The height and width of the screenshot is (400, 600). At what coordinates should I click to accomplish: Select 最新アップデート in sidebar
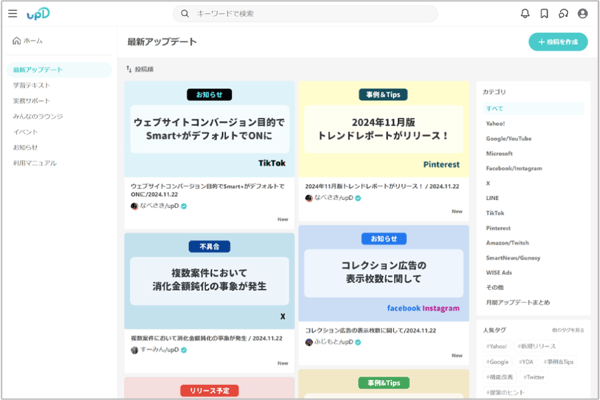coord(59,70)
